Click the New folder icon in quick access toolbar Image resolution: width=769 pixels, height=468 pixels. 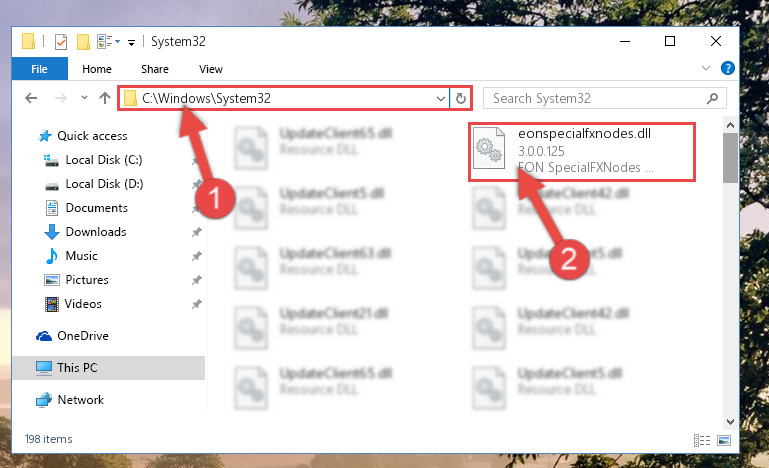point(83,42)
